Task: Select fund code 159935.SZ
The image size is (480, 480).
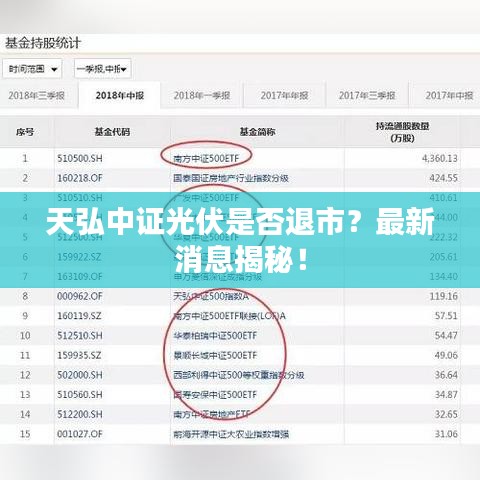Action: (79, 355)
